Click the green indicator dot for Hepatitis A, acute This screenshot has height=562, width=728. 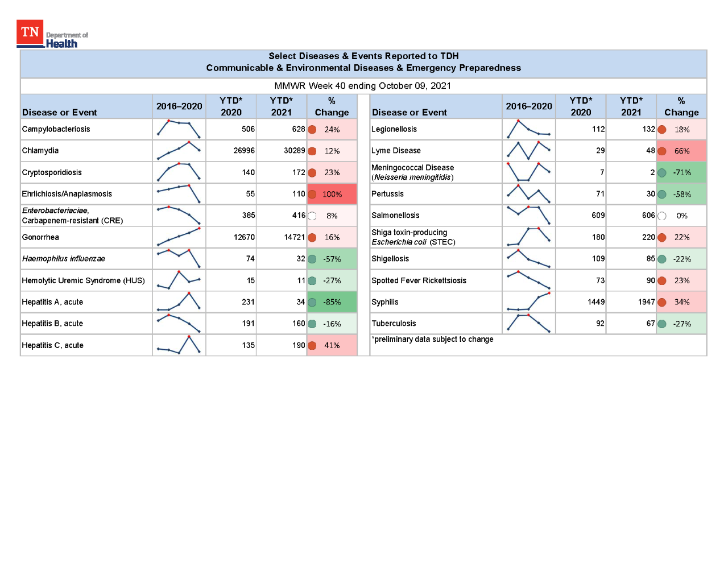(x=312, y=303)
